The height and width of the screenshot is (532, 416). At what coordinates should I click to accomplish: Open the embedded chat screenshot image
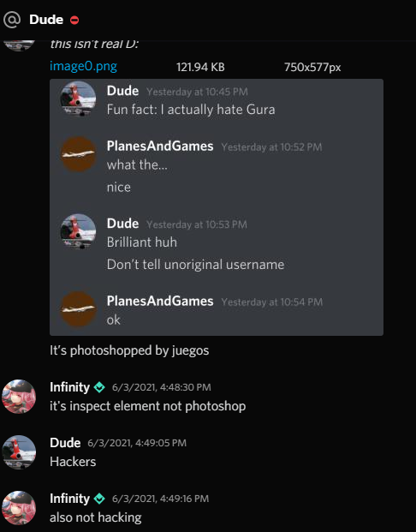[x=217, y=207]
